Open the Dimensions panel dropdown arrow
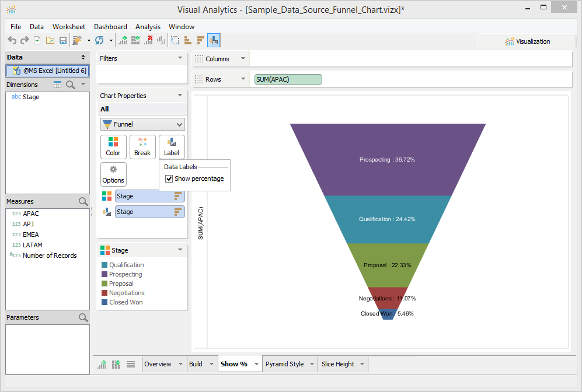 [x=83, y=84]
